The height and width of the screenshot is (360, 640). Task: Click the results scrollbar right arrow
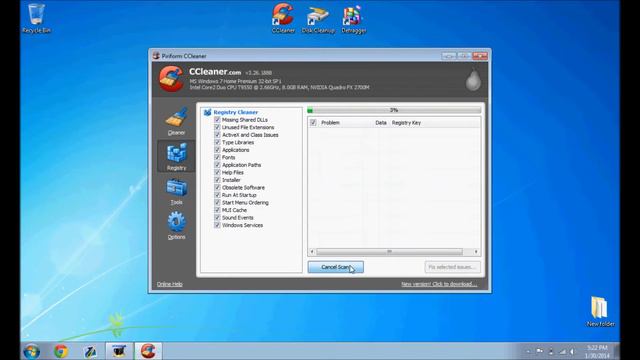pyautogui.click(x=476, y=252)
